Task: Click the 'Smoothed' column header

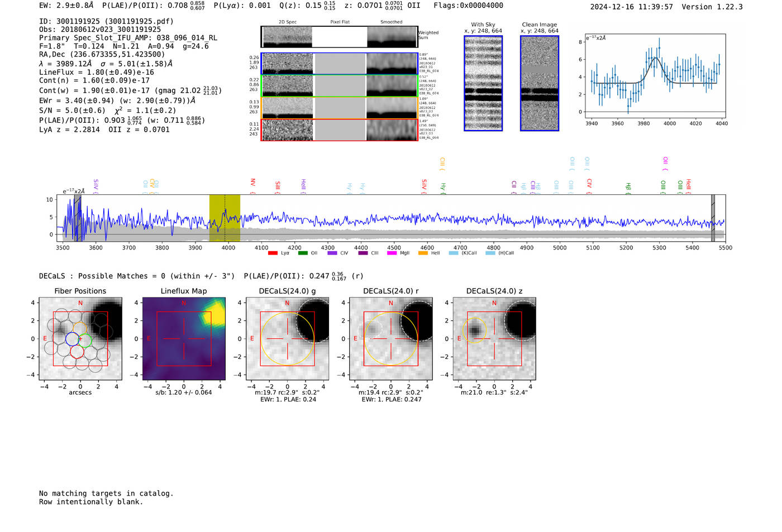Action: (x=392, y=22)
